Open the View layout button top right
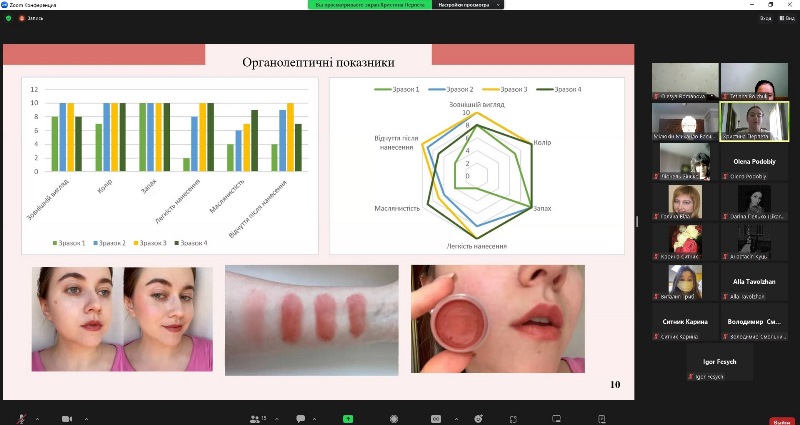Screen dimensions: 800x425 pos(787,18)
